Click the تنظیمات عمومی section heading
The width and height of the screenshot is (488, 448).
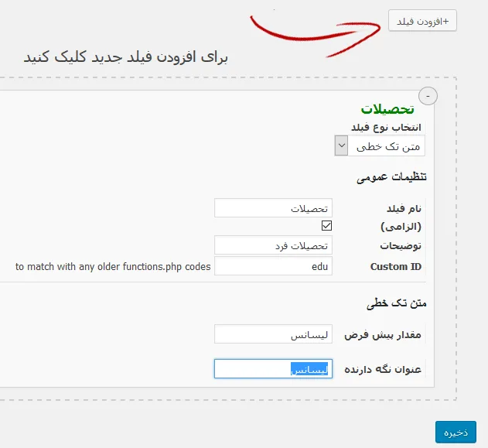[x=391, y=177]
